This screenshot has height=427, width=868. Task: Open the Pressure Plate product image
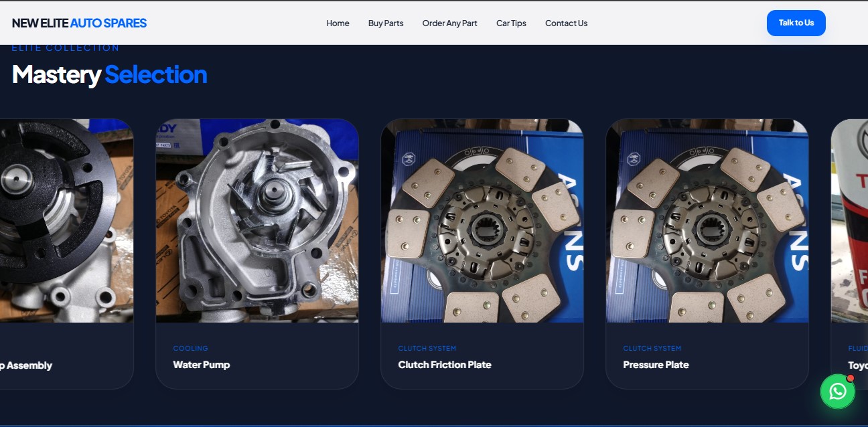tap(707, 221)
